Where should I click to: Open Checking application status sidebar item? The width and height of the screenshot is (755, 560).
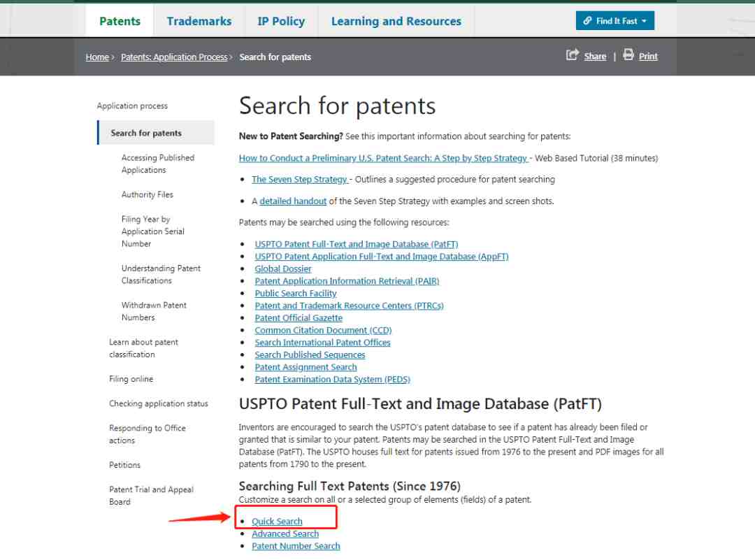pyautogui.click(x=159, y=403)
